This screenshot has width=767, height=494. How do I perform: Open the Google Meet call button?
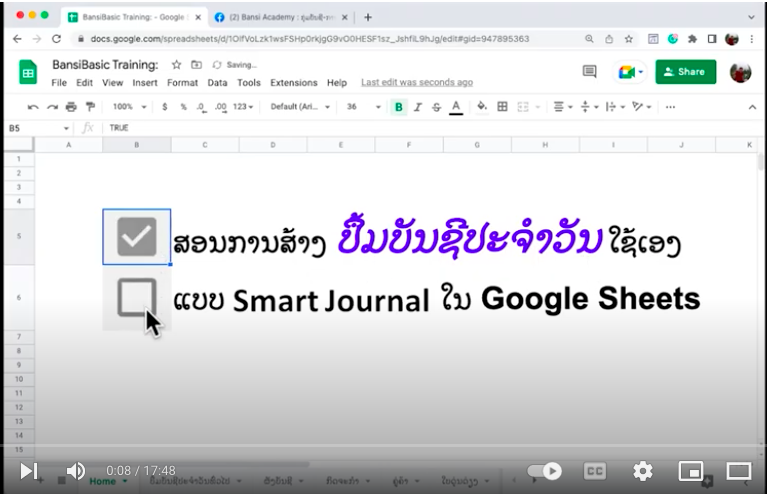click(x=630, y=72)
